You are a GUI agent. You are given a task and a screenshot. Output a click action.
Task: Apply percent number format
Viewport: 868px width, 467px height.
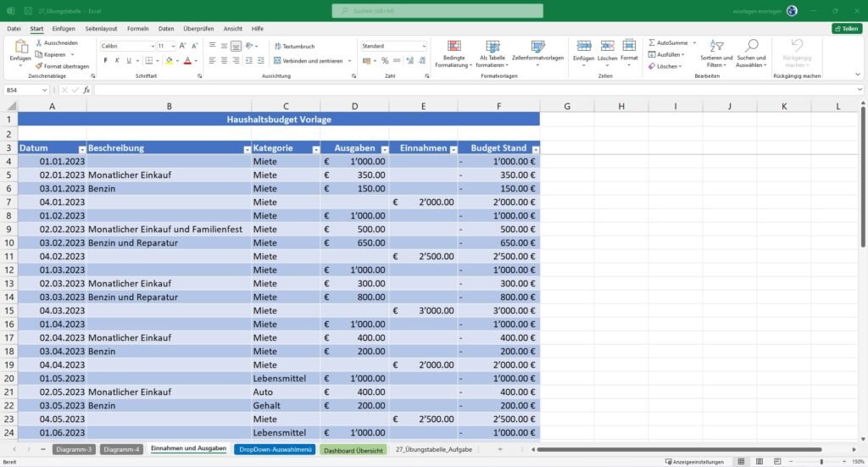[x=385, y=61]
